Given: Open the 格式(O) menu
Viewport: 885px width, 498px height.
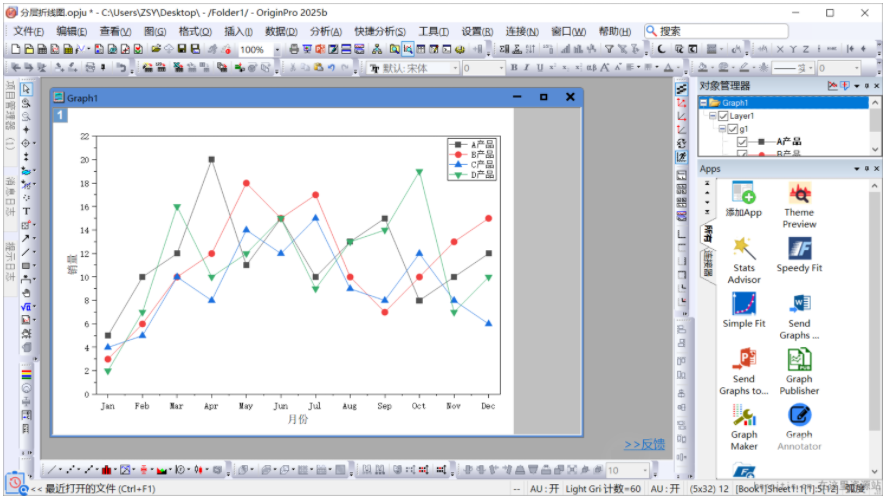Looking at the screenshot, I should (195, 31).
